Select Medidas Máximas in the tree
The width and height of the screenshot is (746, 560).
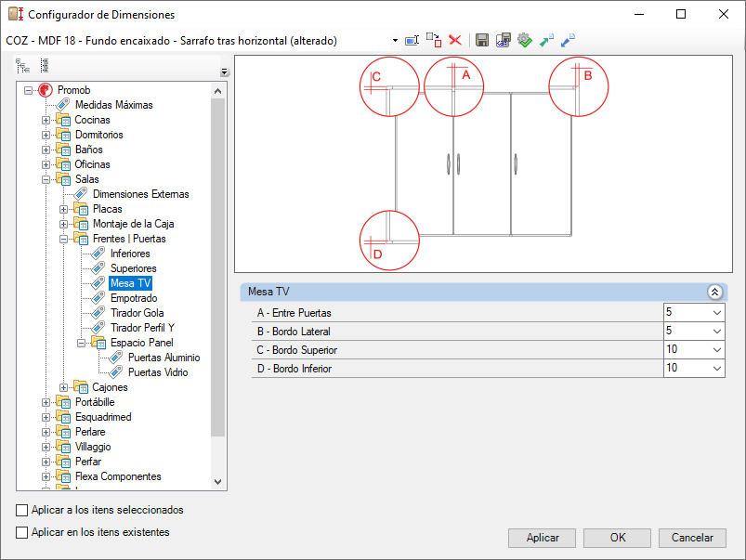[x=113, y=105]
